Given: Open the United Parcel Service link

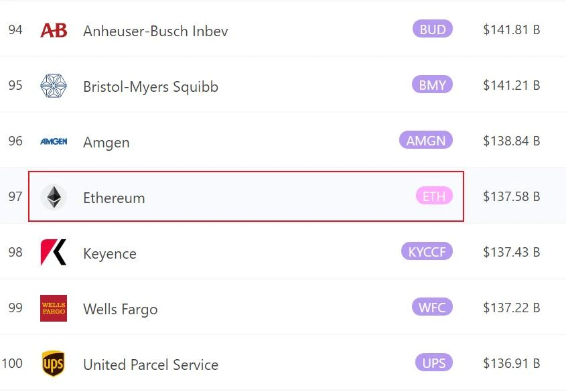Looking at the screenshot, I should 151,365.
